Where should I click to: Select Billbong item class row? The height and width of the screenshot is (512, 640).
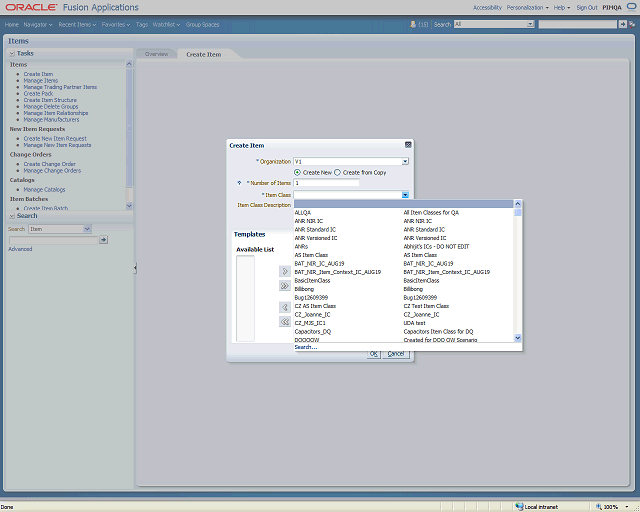tap(404, 289)
